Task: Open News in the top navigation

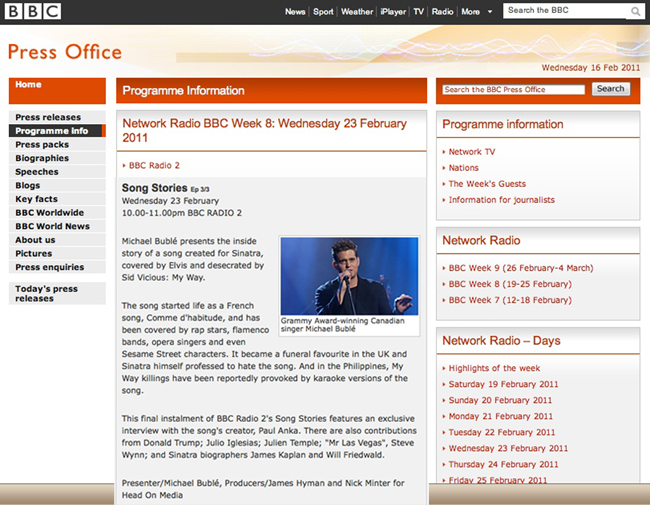Action: 295,12
